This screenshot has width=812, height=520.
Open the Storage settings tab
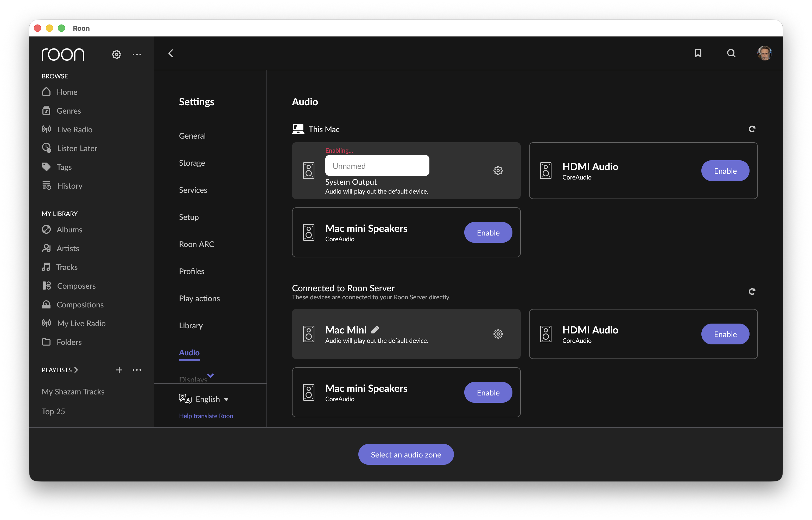point(192,163)
